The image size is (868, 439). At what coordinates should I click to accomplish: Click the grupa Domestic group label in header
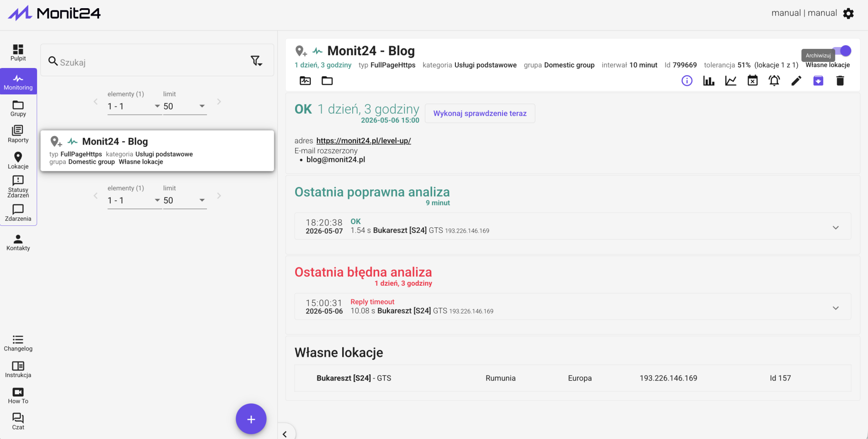[559, 65]
